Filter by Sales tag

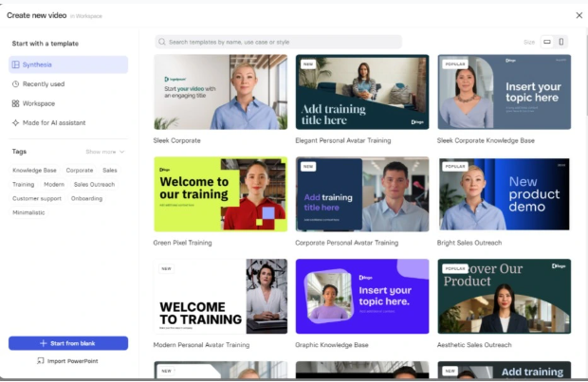[x=110, y=171]
